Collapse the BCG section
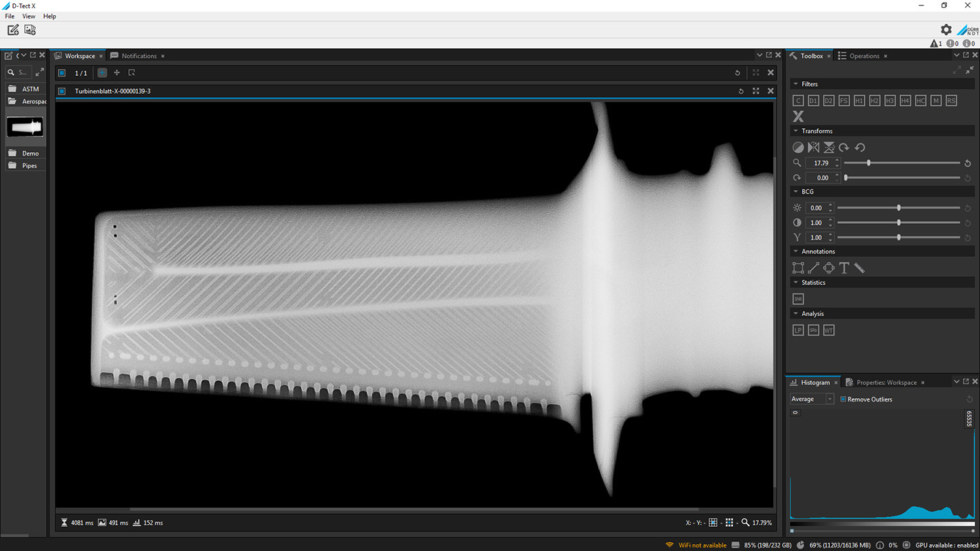The image size is (980, 551). click(x=796, y=191)
